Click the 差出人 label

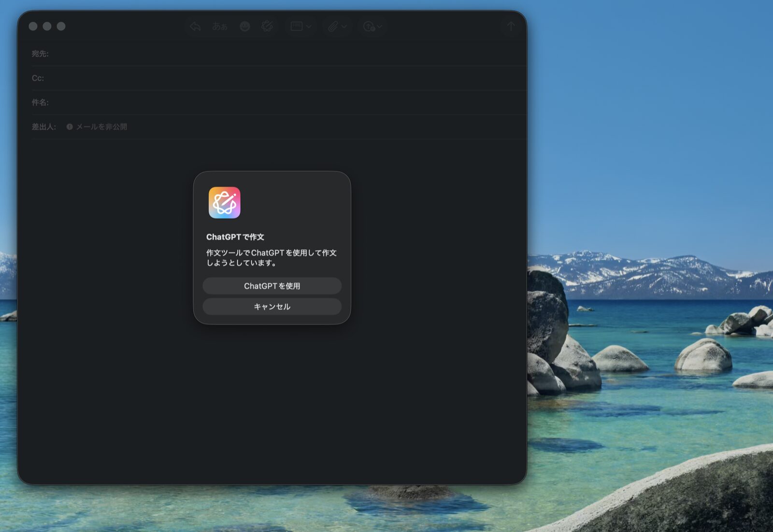(44, 126)
